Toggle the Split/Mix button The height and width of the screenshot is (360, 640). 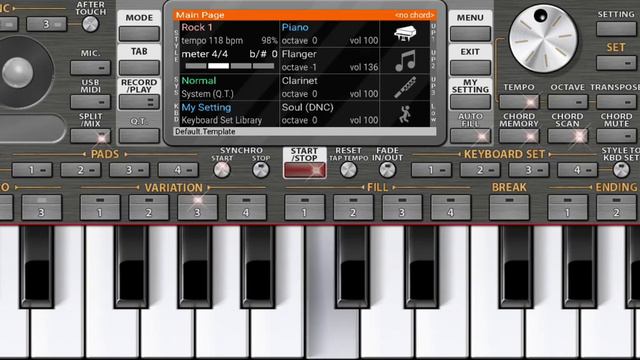pos(90,136)
